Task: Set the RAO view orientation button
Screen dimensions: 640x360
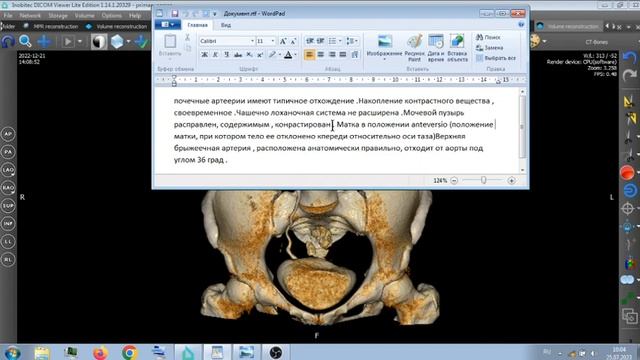Action: point(8,188)
